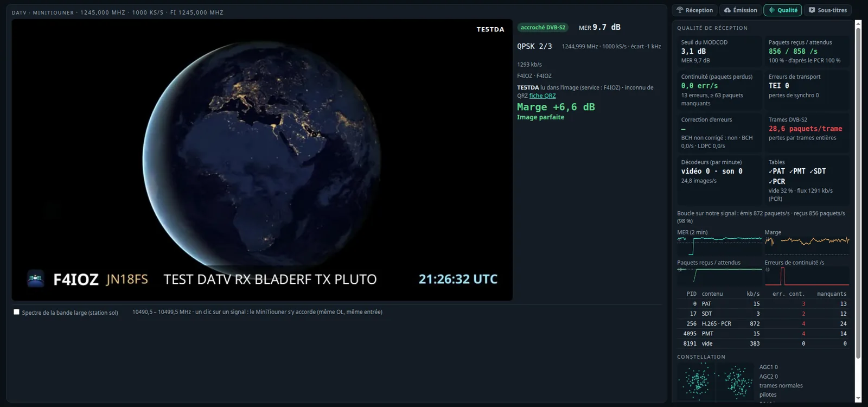This screenshot has height=407, width=868.
Task: Select the vide row with PID 8191
Action: coord(763,344)
